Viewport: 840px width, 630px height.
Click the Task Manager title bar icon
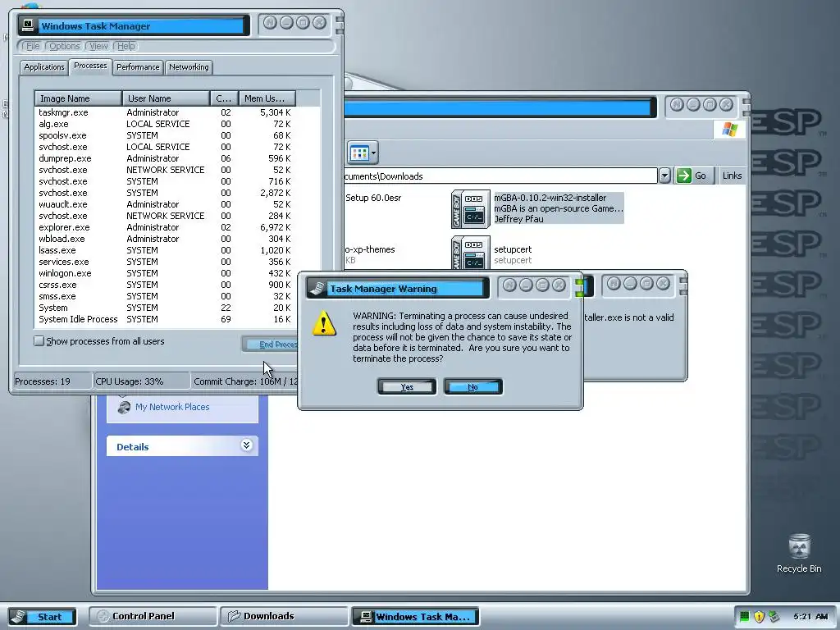tap(29, 25)
